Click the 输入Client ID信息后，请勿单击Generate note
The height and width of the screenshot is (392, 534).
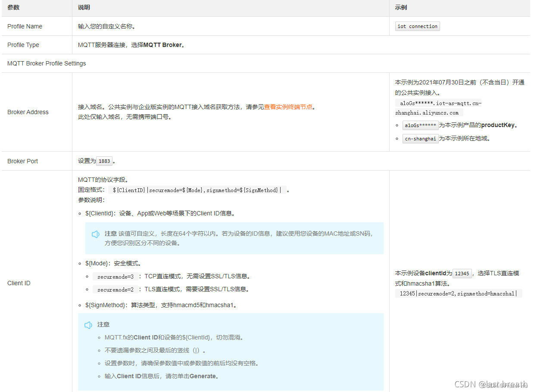[x=162, y=376]
